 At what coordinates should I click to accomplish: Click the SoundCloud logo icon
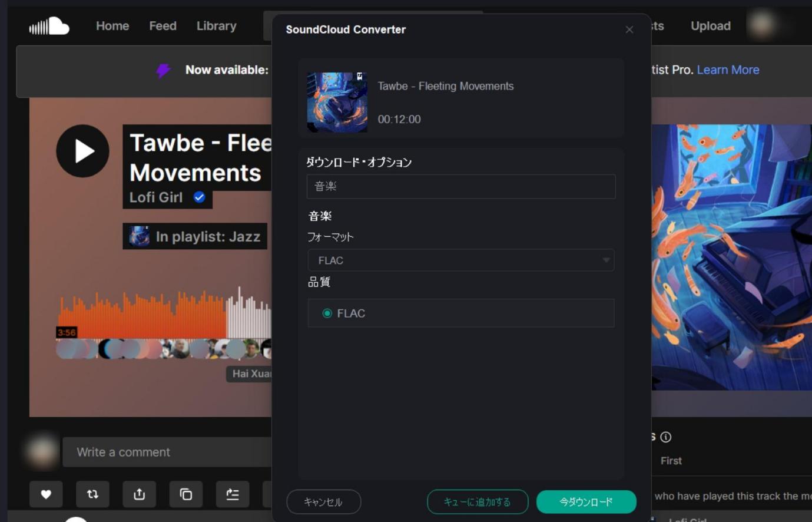tap(49, 26)
